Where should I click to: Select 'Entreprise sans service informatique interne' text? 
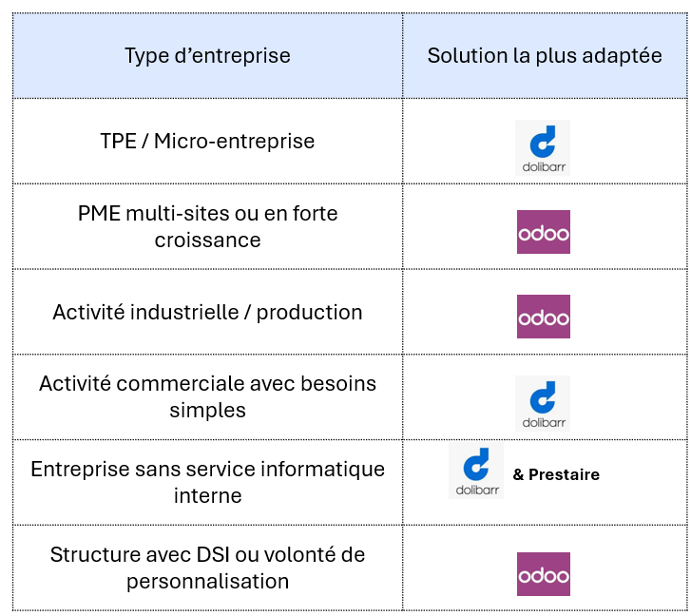(207, 482)
